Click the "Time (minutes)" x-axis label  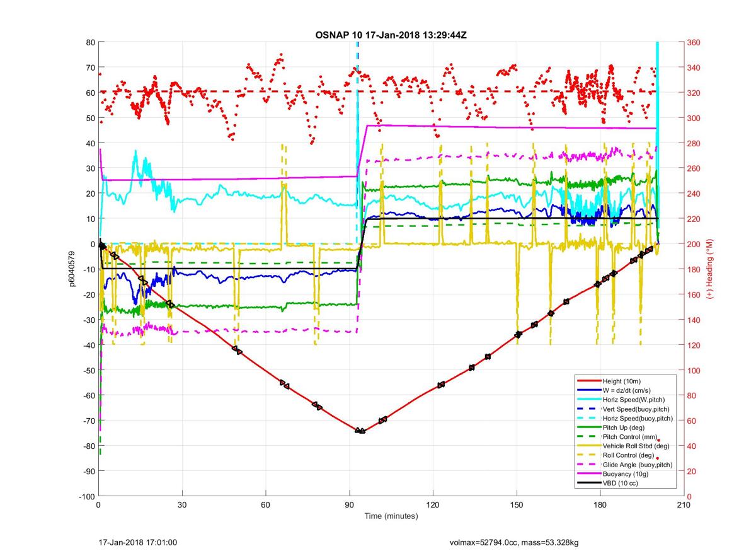pos(391,516)
